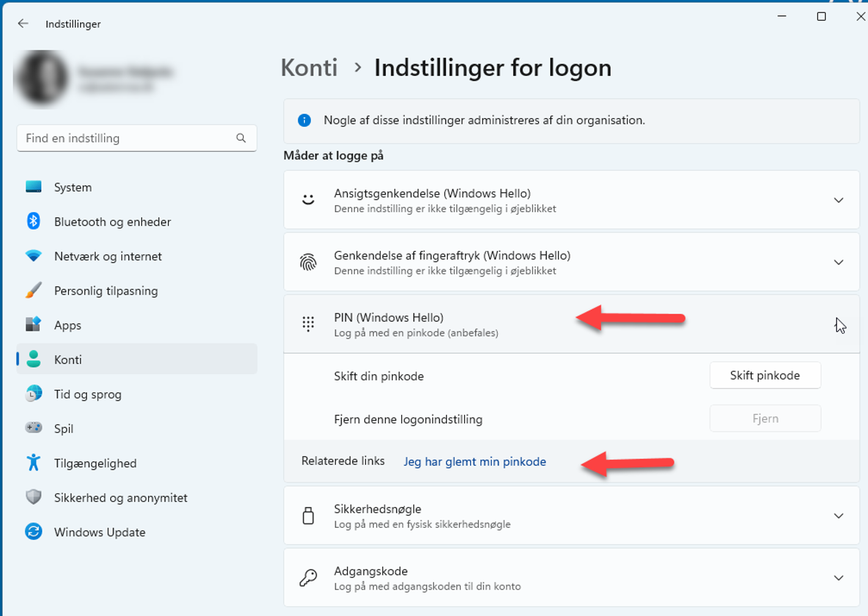Viewport: 868px width, 616px height.
Task: Click the Indstillinger for logon title
Action: [493, 68]
